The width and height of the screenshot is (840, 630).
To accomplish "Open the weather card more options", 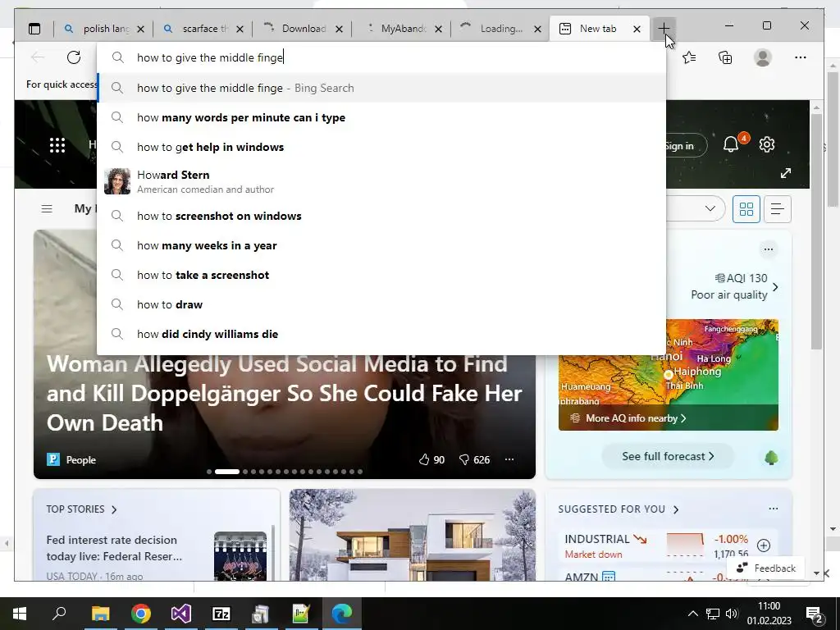I will tap(768, 249).
